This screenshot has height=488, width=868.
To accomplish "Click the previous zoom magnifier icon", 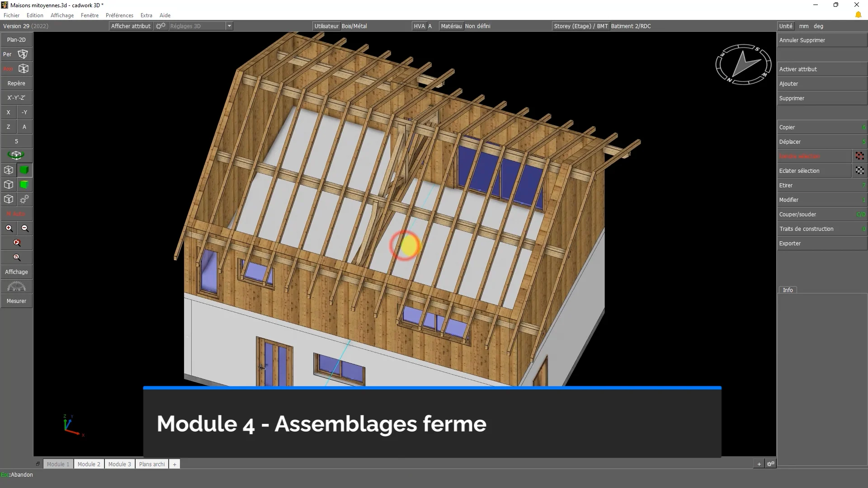I will (17, 243).
